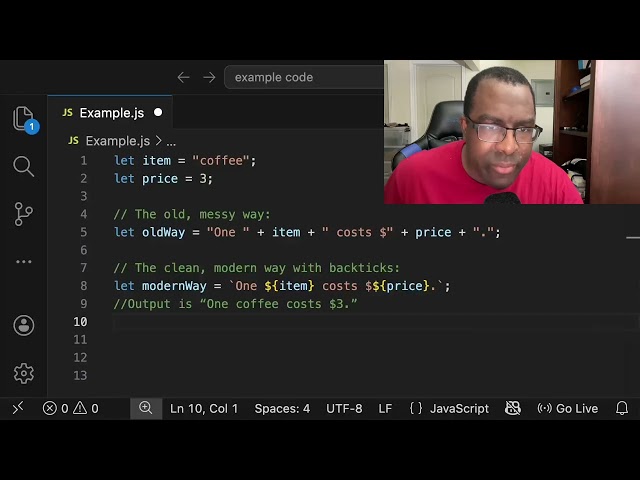640x480 pixels.
Task: Open Source Control view
Action: tap(23, 214)
